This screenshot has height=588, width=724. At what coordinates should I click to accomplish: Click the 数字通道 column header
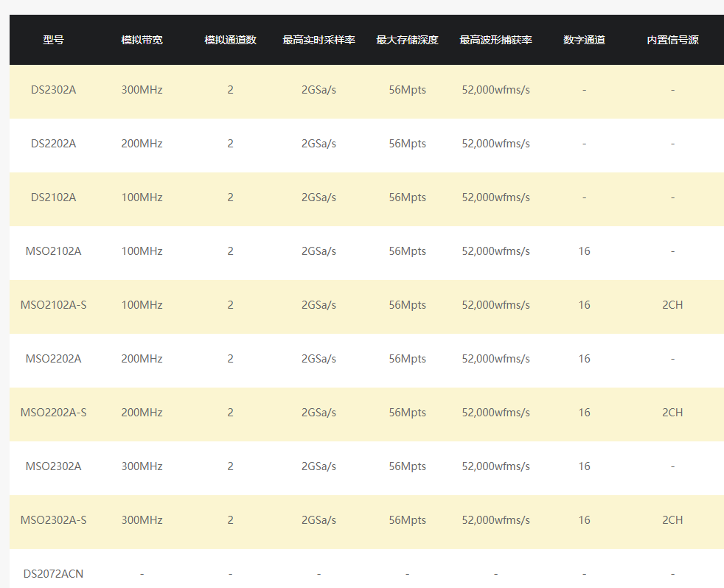click(584, 40)
